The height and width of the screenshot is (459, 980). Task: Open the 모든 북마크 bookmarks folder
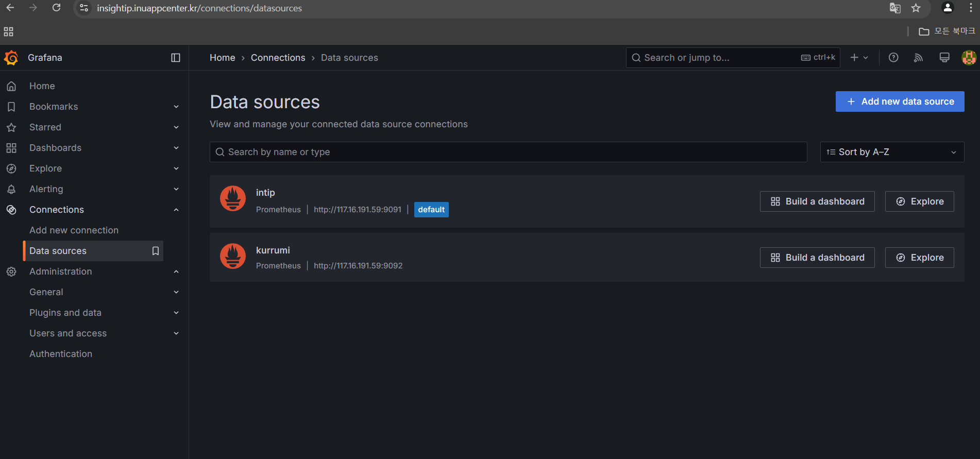(947, 31)
